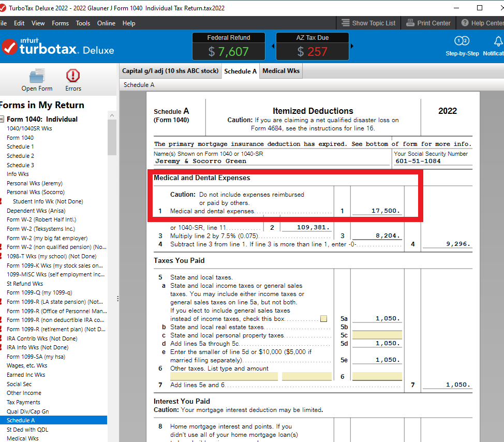Image resolution: width=504 pixels, height=442 pixels.
Task: Open Qual Div/Cap Gn worksheet
Action: 27,412
